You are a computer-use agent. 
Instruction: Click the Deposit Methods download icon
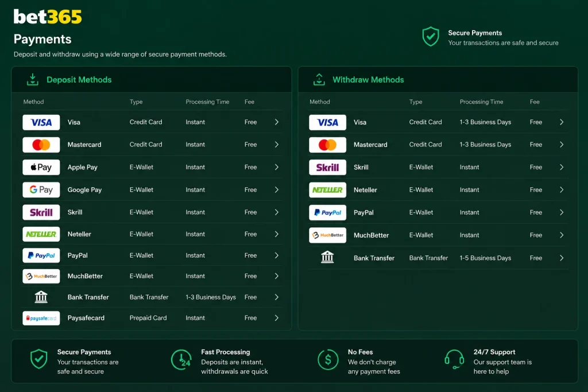[x=33, y=79]
